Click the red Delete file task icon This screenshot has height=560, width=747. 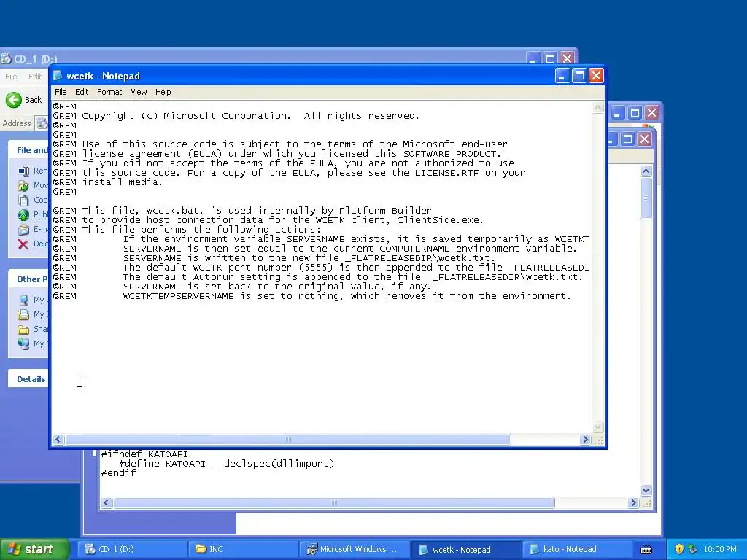point(23,244)
